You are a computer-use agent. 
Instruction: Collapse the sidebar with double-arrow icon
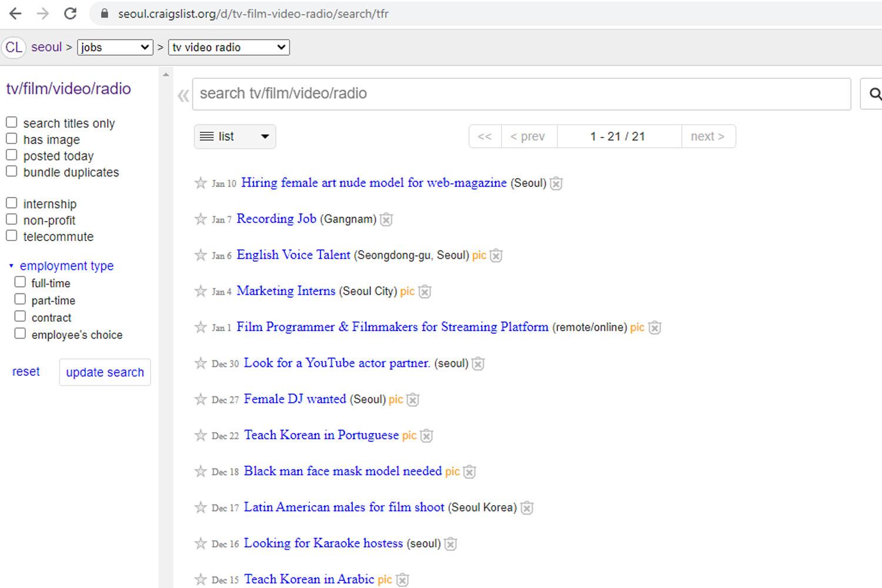tap(183, 95)
